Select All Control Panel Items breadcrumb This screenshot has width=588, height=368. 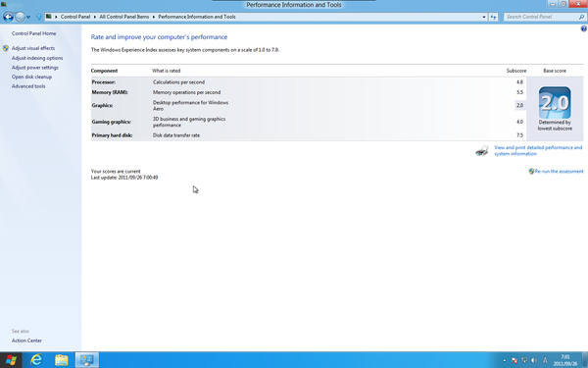pyautogui.click(x=124, y=17)
